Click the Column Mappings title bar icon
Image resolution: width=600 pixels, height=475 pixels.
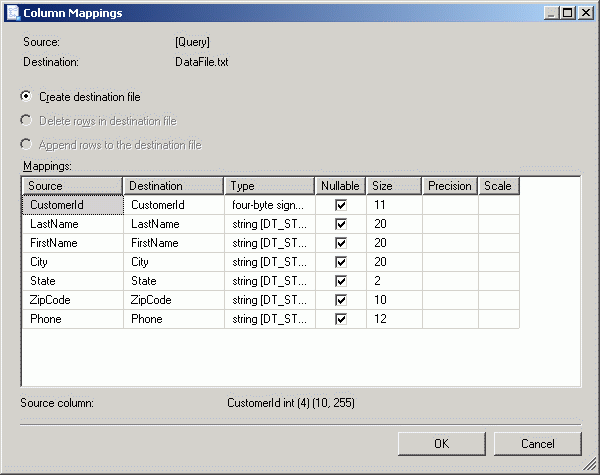pyautogui.click(x=12, y=12)
